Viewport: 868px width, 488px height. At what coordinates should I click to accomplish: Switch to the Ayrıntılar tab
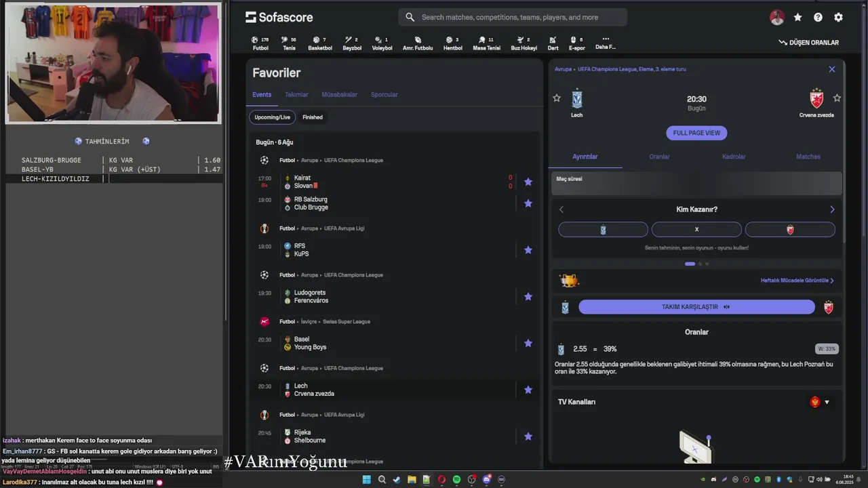pyautogui.click(x=585, y=157)
